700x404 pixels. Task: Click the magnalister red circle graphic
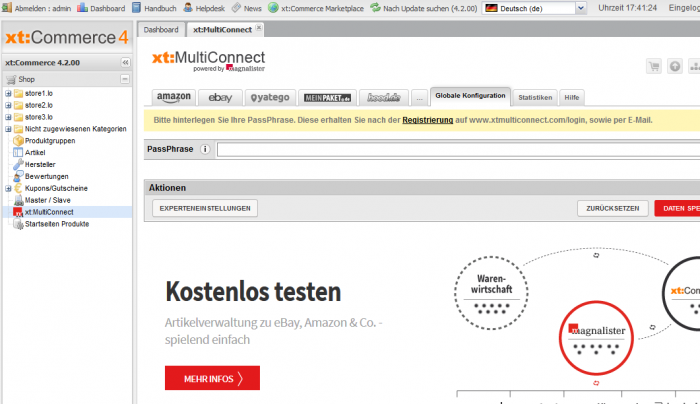[x=596, y=337]
